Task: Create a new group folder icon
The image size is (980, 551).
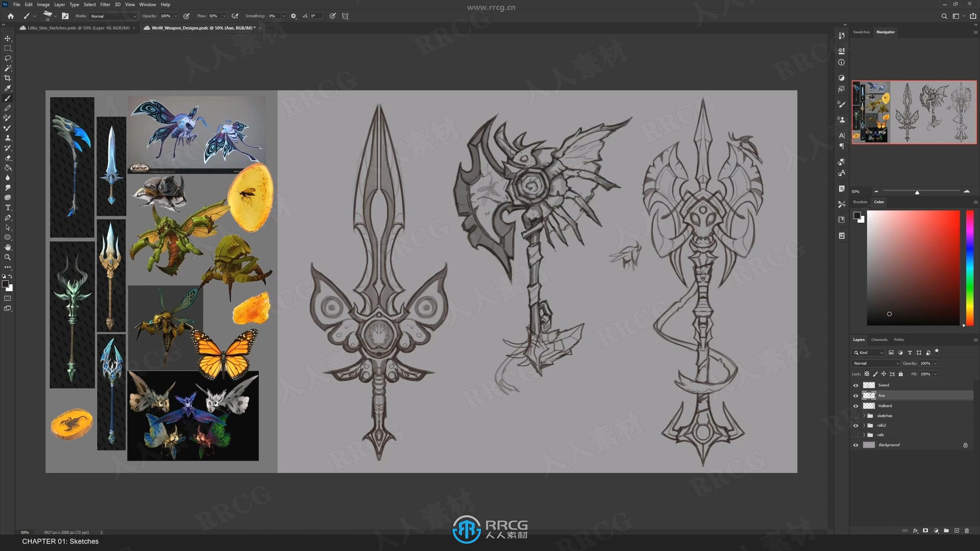Action: (x=946, y=531)
